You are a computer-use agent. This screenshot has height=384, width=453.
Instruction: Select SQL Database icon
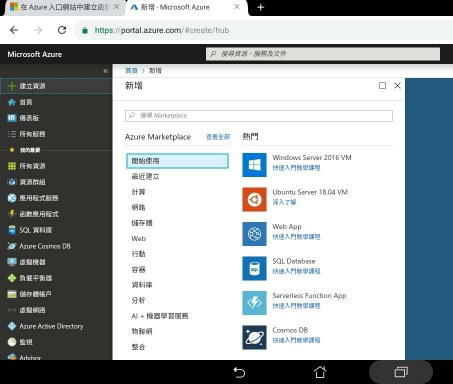tap(254, 268)
